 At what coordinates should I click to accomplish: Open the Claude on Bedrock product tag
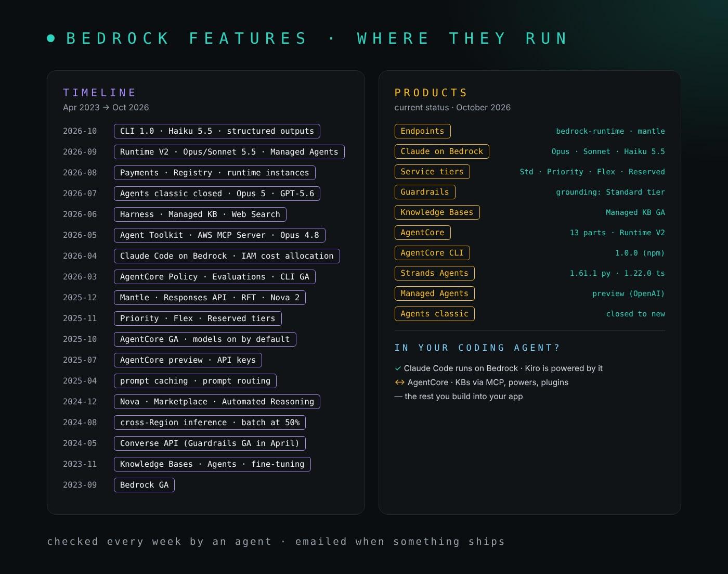point(441,151)
